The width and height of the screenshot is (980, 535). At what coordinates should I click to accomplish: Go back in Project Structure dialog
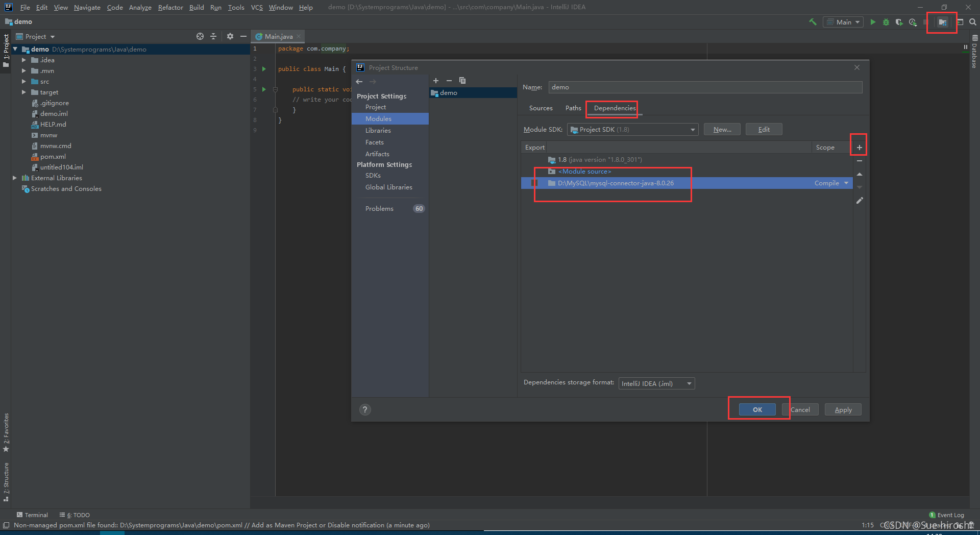point(359,82)
